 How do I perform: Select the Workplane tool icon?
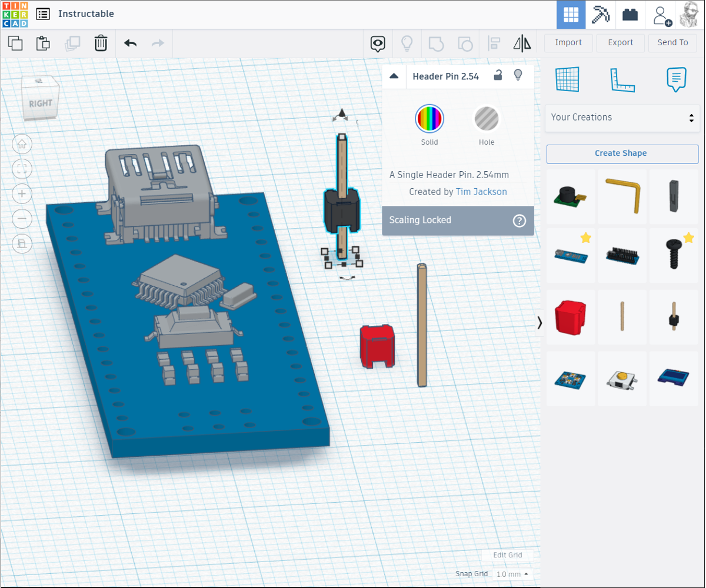[568, 79]
